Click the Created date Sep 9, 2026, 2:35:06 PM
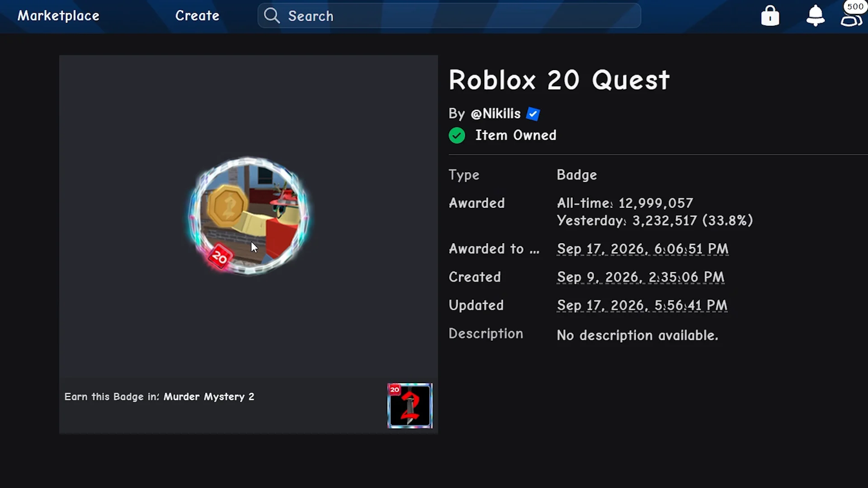This screenshot has height=488, width=868. [x=641, y=277]
